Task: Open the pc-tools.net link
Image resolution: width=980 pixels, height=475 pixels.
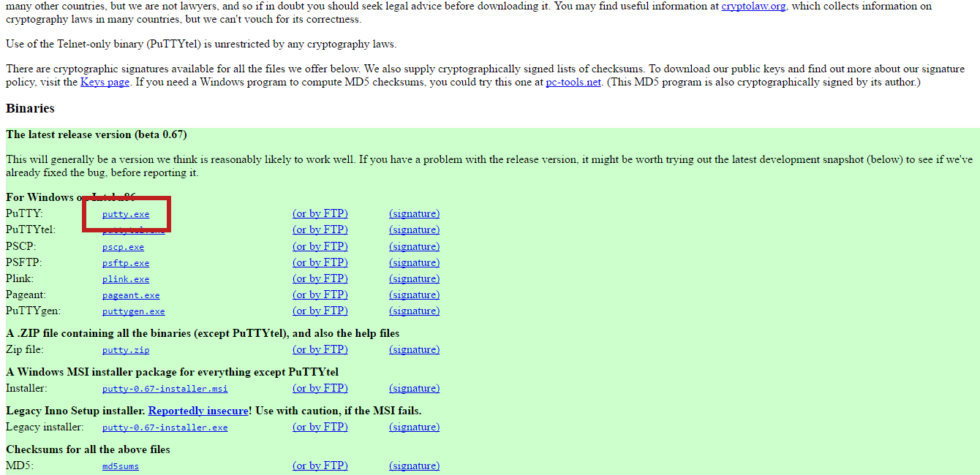Action: (x=573, y=82)
